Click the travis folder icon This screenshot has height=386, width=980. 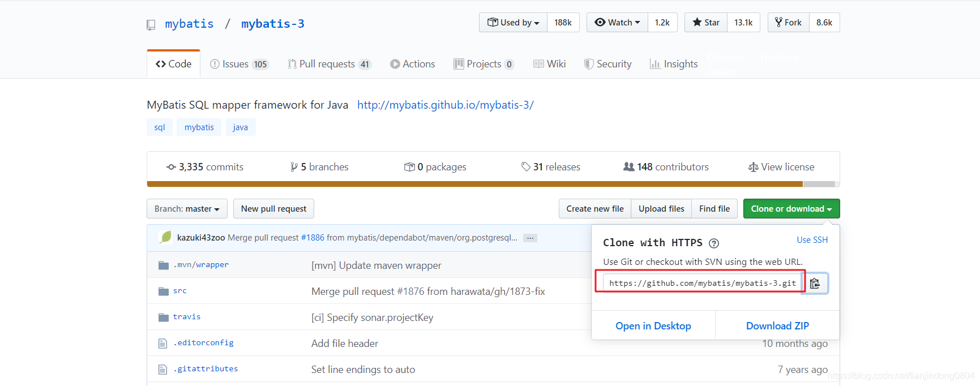pos(164,318)
